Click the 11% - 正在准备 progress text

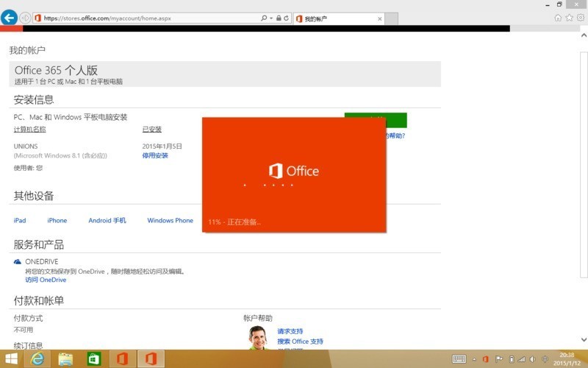[x=234, y=222]
